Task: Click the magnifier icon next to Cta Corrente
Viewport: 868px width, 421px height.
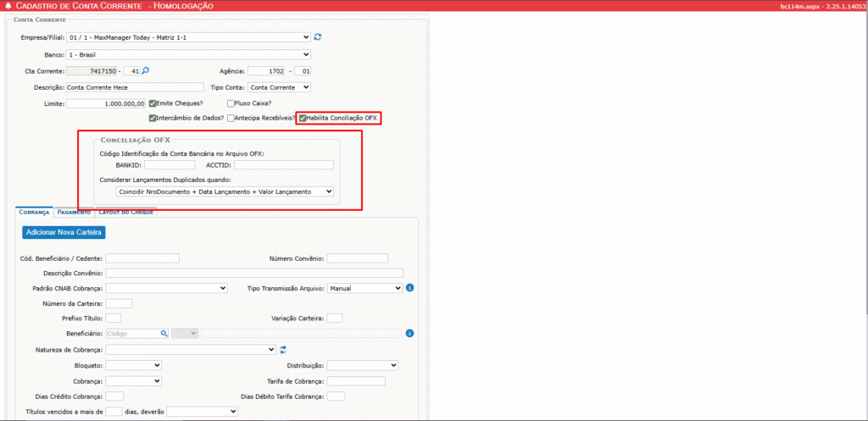Action: coord(146,71)
